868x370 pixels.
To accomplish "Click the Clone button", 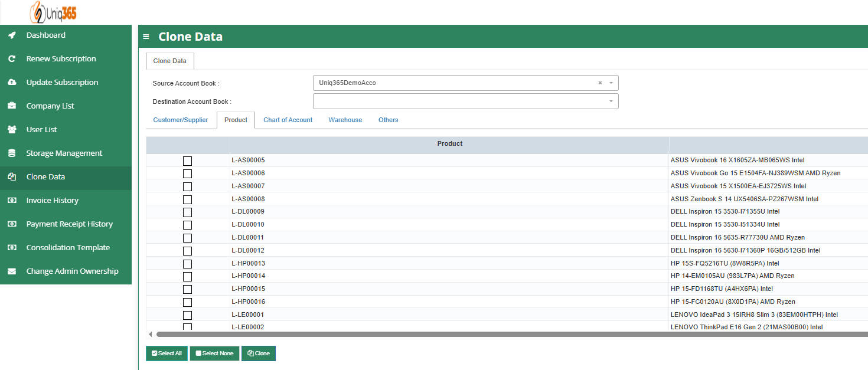I will pyautogui.click(x=259, y=353).
